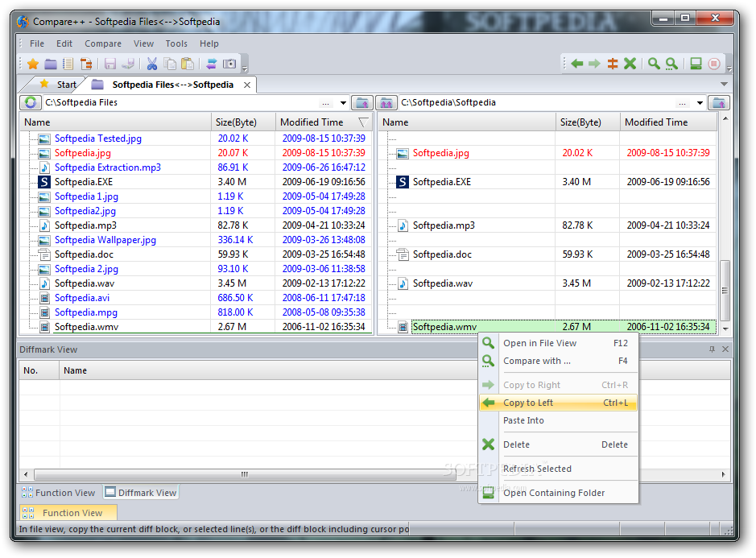The height and width of the screenshot is (558, 756).
Task: Expand the right toolbar options arrow
Action: [729, 68]
